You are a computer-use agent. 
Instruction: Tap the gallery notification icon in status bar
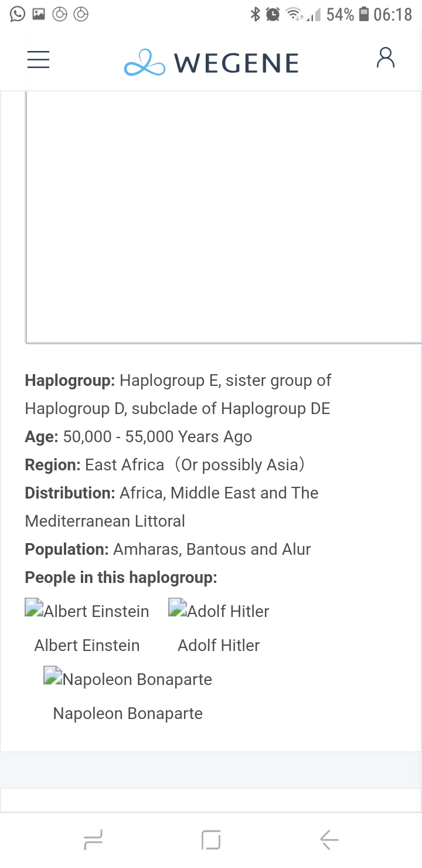[39, 14]
